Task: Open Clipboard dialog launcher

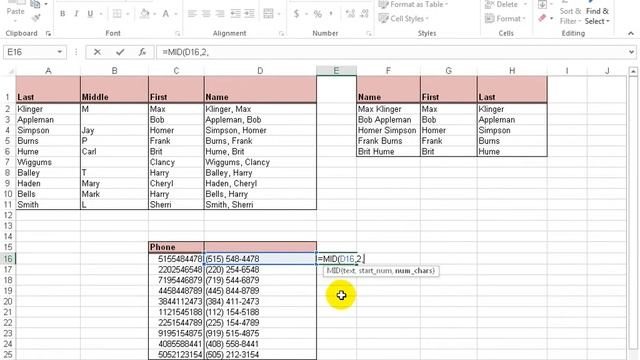Action: coord(49,33)
